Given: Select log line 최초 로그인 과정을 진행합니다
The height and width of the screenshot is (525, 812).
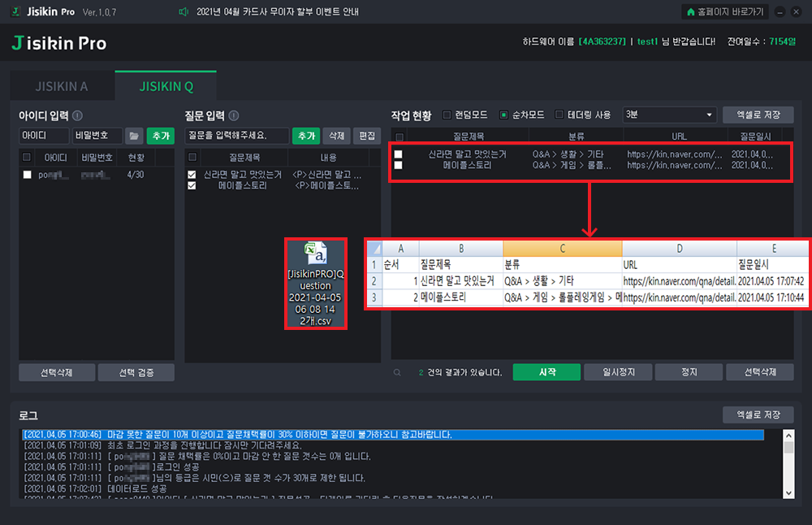Looking at the screenshot, I should tap(162, 445).
